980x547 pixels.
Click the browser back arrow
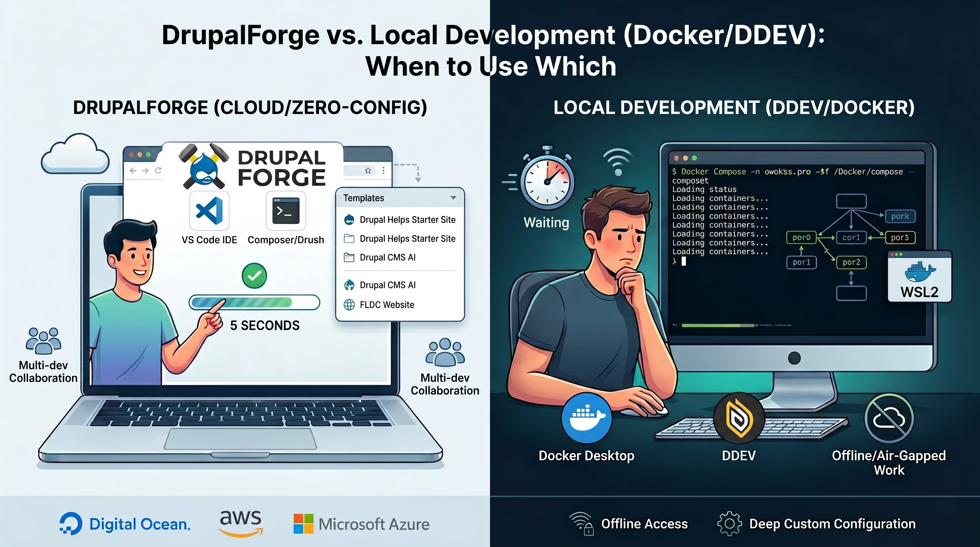point(133,171)
